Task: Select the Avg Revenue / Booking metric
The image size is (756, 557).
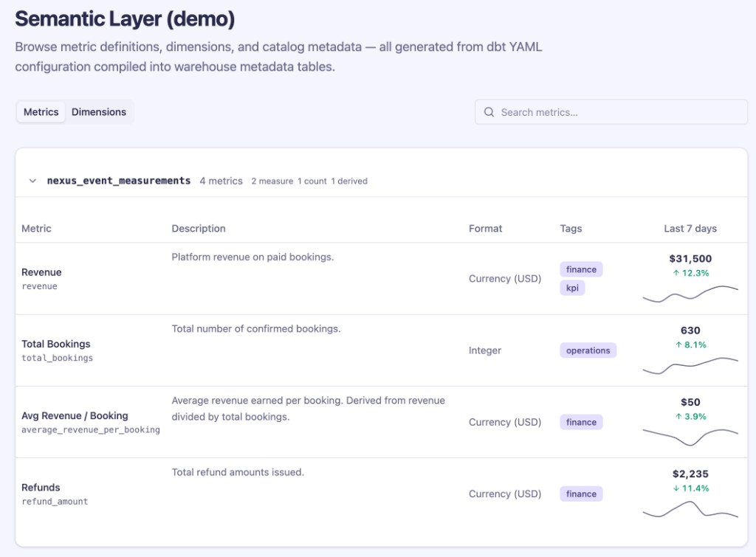Action: click(x=75, y=415)
